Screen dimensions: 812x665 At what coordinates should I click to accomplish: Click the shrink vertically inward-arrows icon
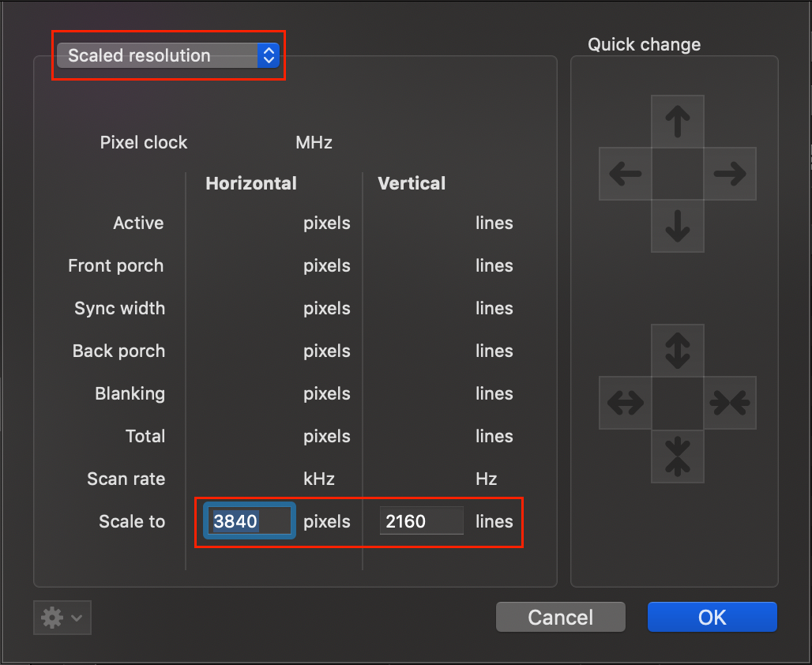point(677,455)
